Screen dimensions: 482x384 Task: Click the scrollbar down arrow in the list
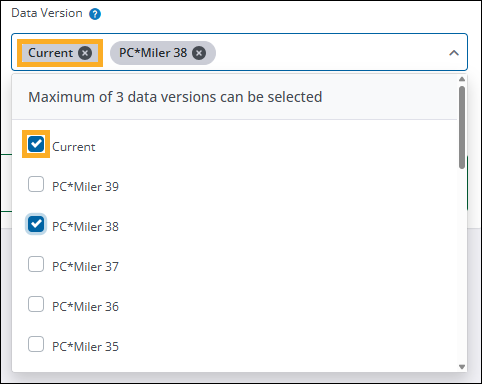click(x=462, y=367)
